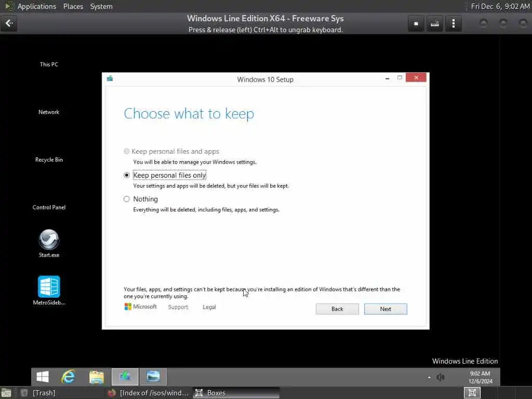
Task: Click the Microsoft logo in Setup
Action: (x=140, y=307)
